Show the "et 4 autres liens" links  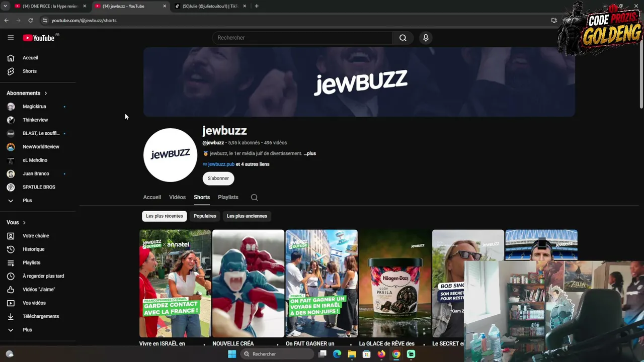pyautogui.click(x=253, y=164)
